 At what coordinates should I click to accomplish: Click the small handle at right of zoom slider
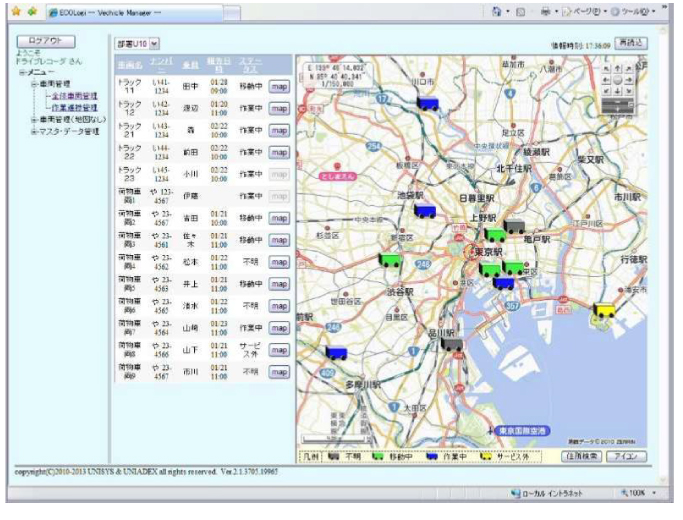[631, 105]
